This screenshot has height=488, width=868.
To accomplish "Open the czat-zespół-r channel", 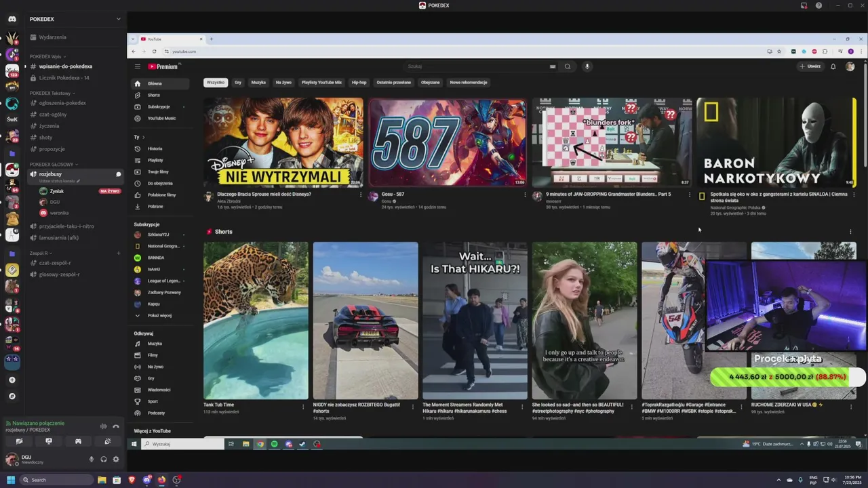I will (x=75, y=263).
